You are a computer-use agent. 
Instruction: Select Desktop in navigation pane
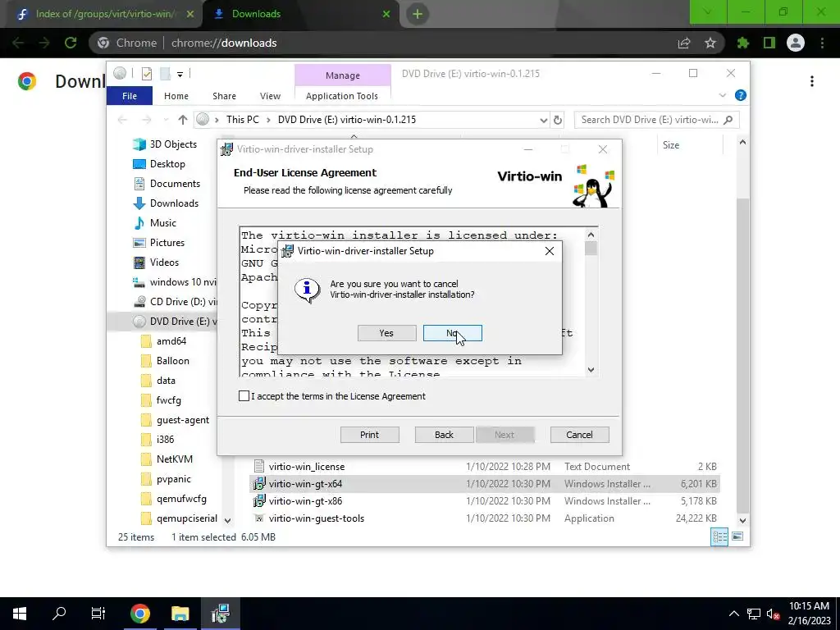[160, 164]
